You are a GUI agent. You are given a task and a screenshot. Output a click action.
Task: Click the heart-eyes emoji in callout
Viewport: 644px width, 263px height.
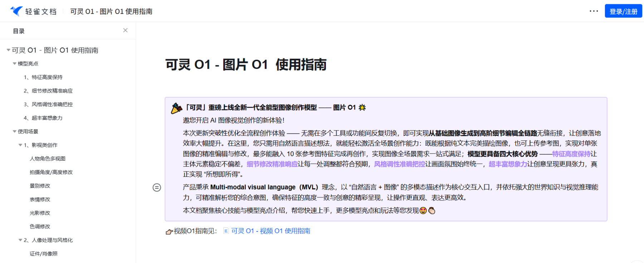[423, 210]
